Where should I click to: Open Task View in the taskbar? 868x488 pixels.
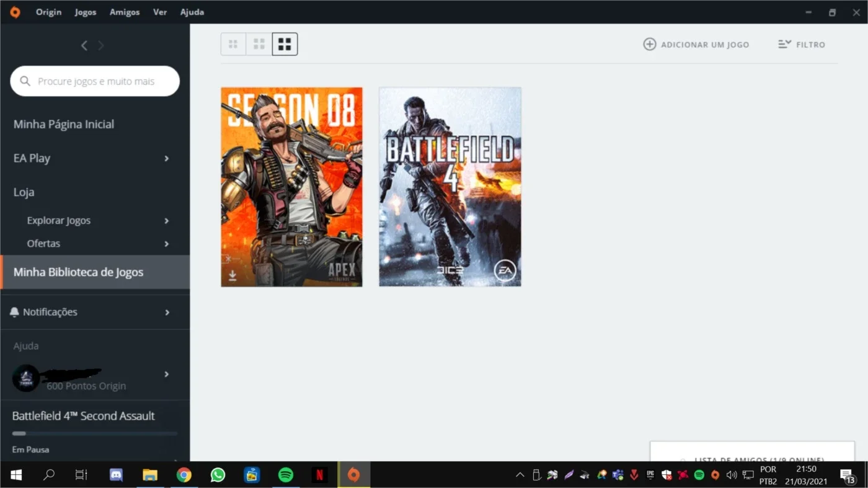81,475
